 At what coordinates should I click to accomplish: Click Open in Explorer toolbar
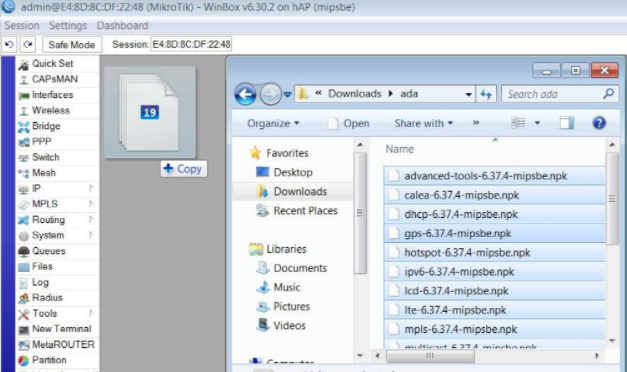point(348,123)
